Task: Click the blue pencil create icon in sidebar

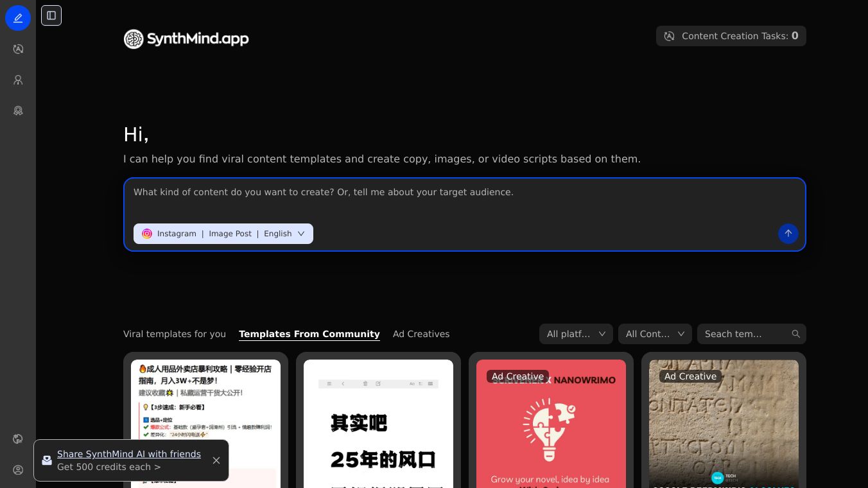Action: 18,18
